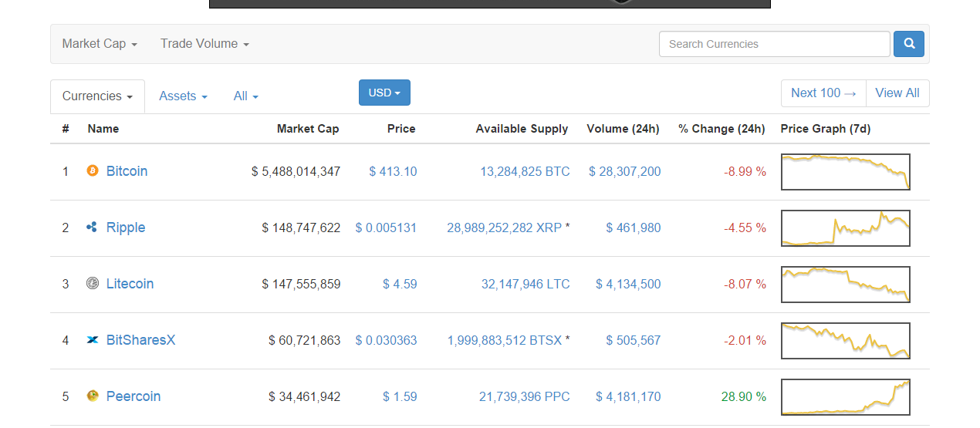Click Ripple supply 28,989,252,282 XRP

point(505,227)
